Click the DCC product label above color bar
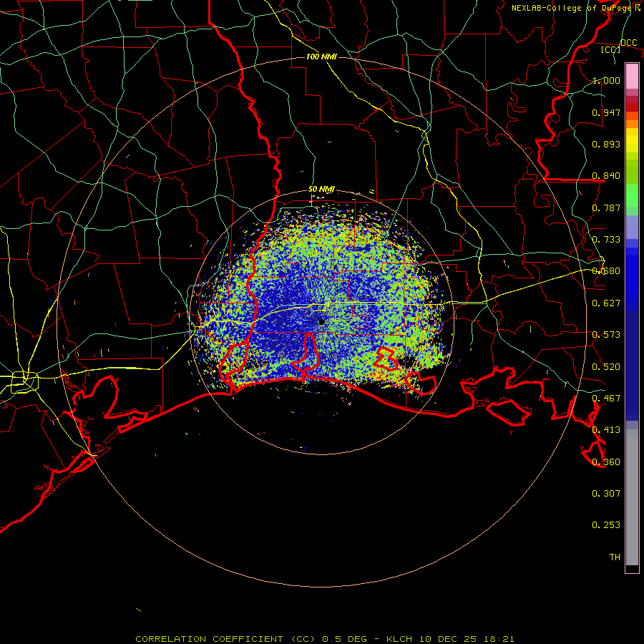 pyautogui.click(x=628, y=42)
